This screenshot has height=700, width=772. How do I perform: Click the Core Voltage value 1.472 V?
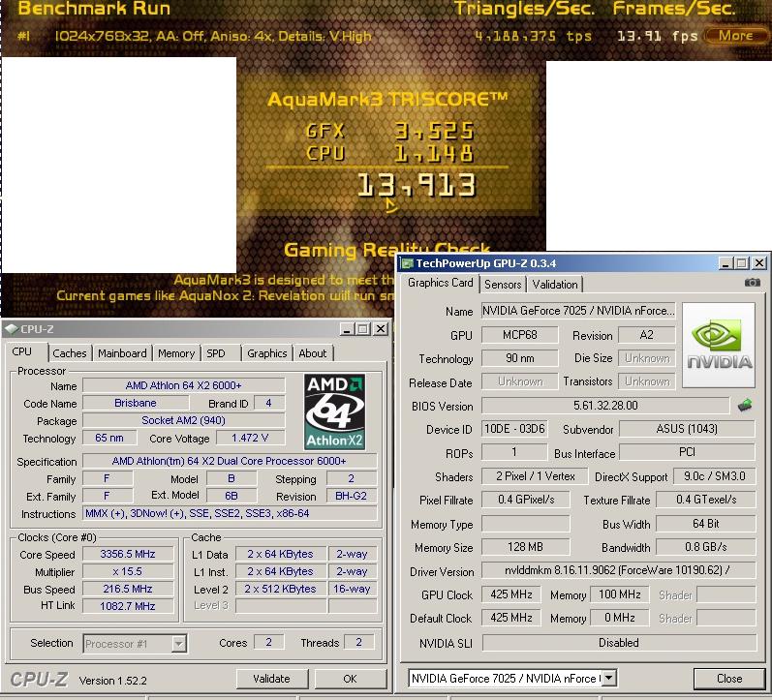coord(250,438)
